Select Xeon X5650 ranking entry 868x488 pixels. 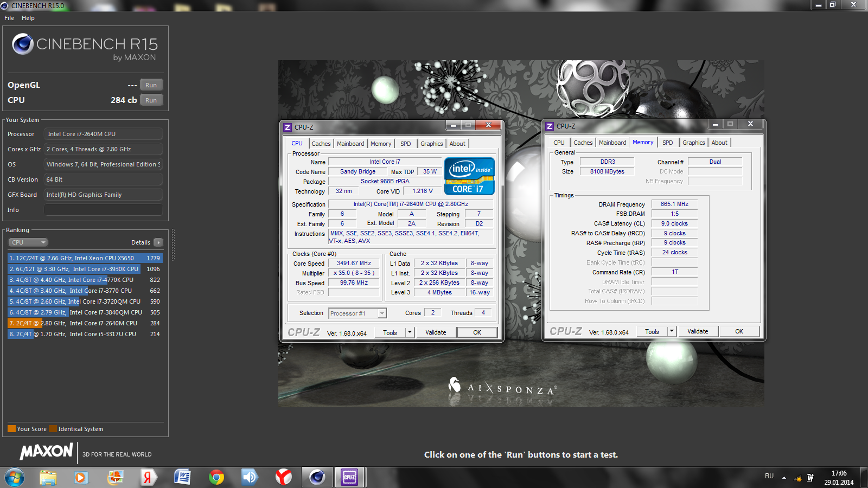[x=85, y=258]
